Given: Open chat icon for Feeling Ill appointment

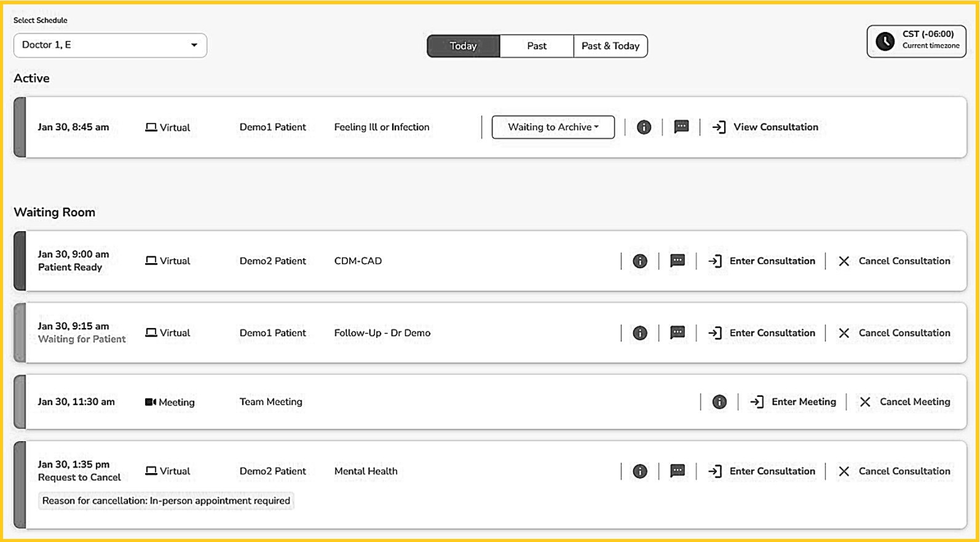Looking at the screenshot, I should click(681, 127).
